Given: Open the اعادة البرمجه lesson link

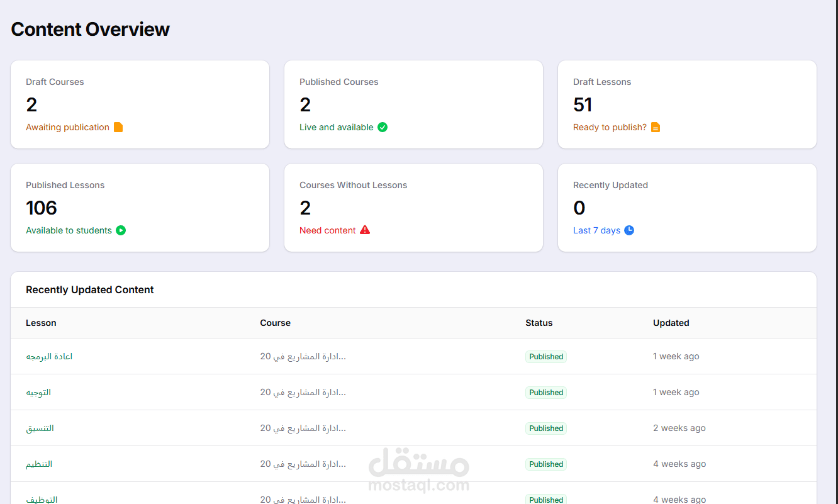Looking at the screenshot, I should click(49, 356).
